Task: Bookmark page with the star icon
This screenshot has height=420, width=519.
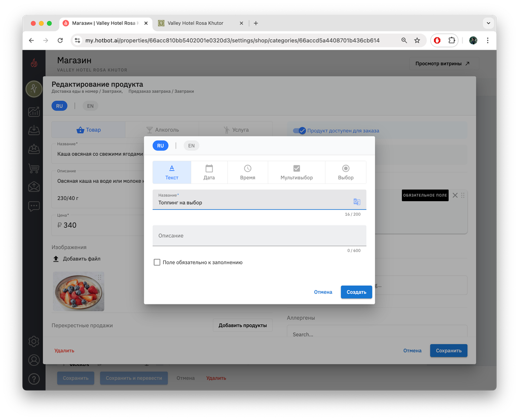Action: pos(417,41)
